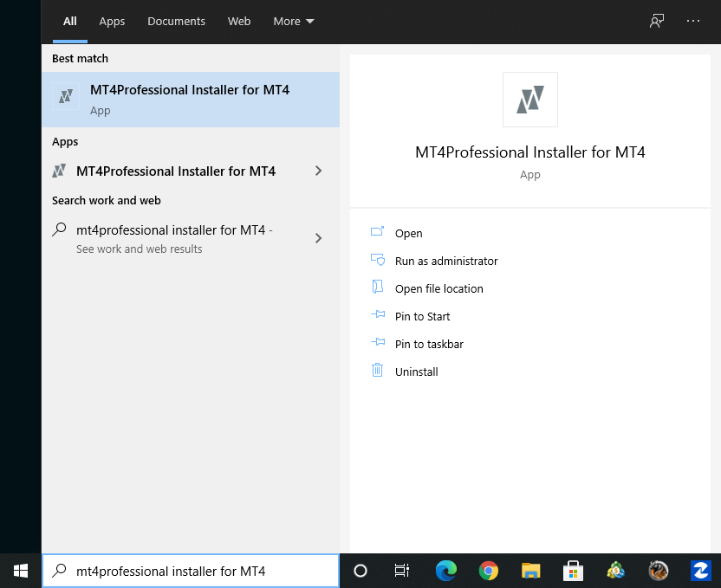
Task: Select the 'See work and web results' suggestion
Action: coord(191,238)
